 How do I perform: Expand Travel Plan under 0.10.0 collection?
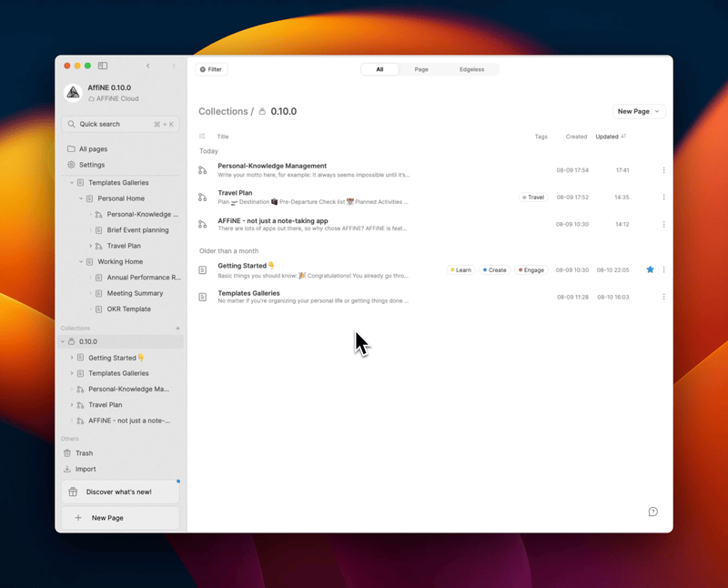point(72,405)
